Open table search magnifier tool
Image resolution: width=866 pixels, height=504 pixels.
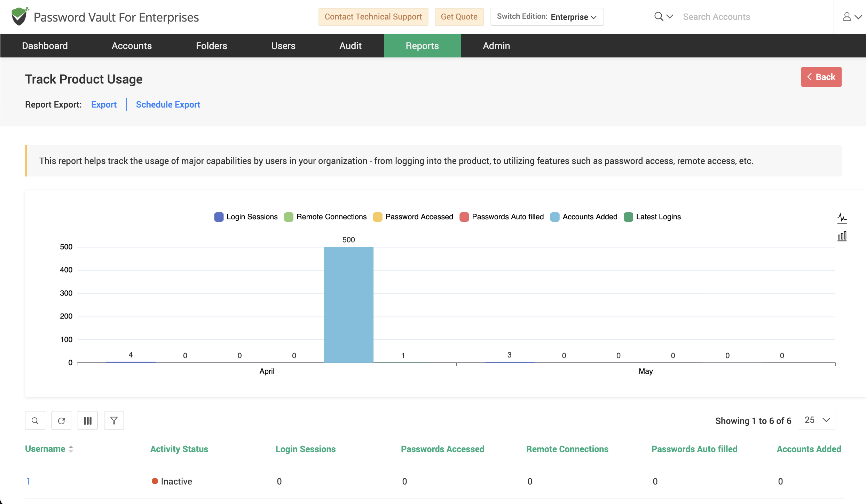[x=35, y=420]
